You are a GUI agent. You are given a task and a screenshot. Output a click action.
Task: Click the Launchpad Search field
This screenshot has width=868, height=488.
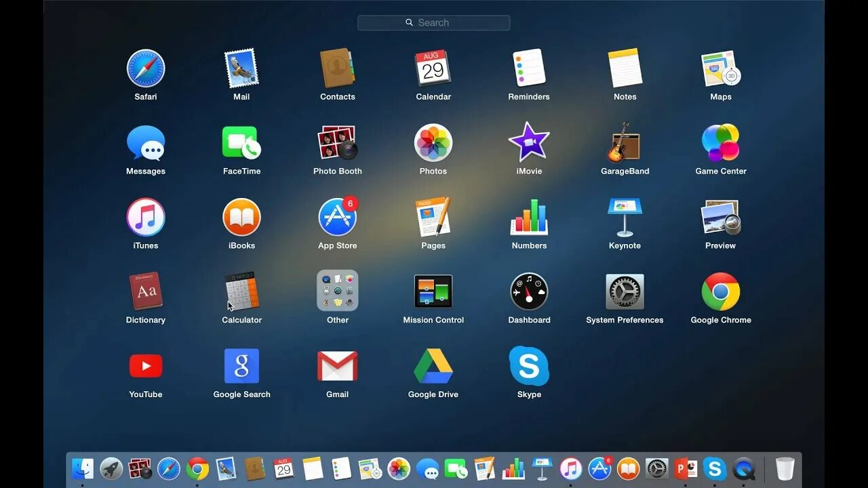pyautogui.click(x=434, y=22)
